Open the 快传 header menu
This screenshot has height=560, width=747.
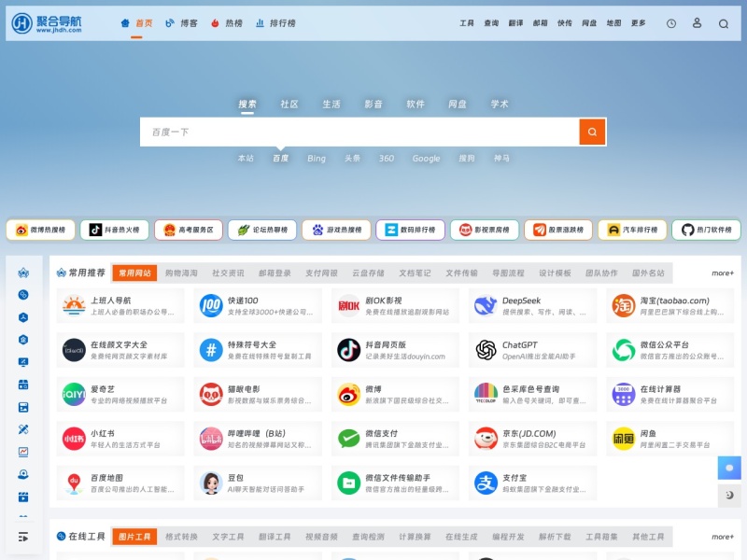(x=565, y=22)
